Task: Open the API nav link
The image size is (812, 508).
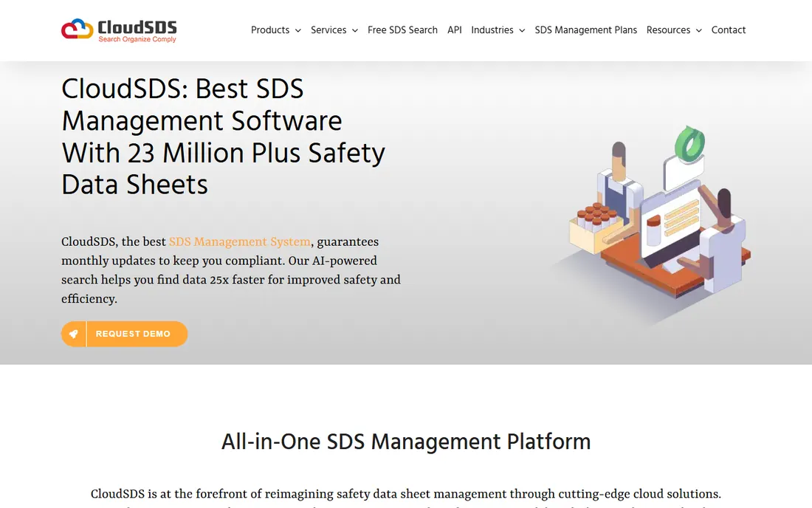Action: (454, 30)
